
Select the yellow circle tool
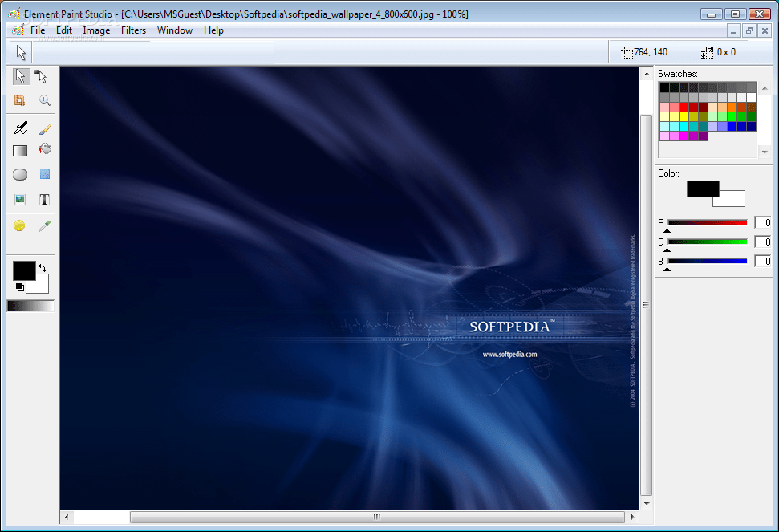(19, 225)
